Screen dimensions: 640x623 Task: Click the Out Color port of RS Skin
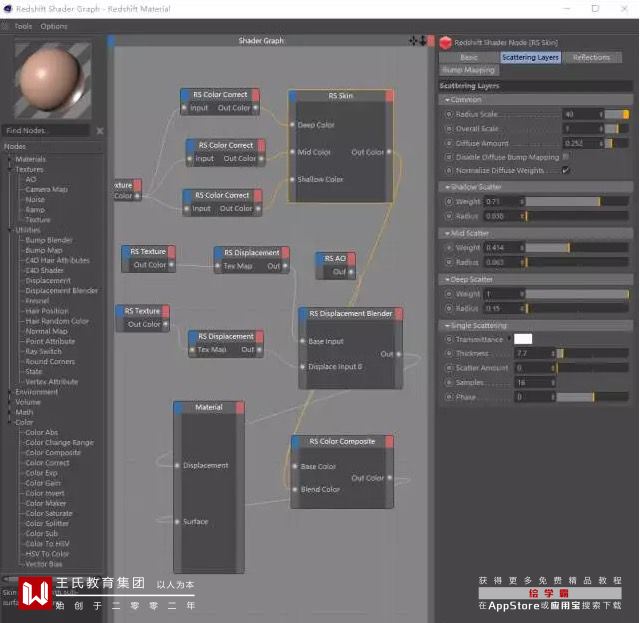(x=389, y=152)
